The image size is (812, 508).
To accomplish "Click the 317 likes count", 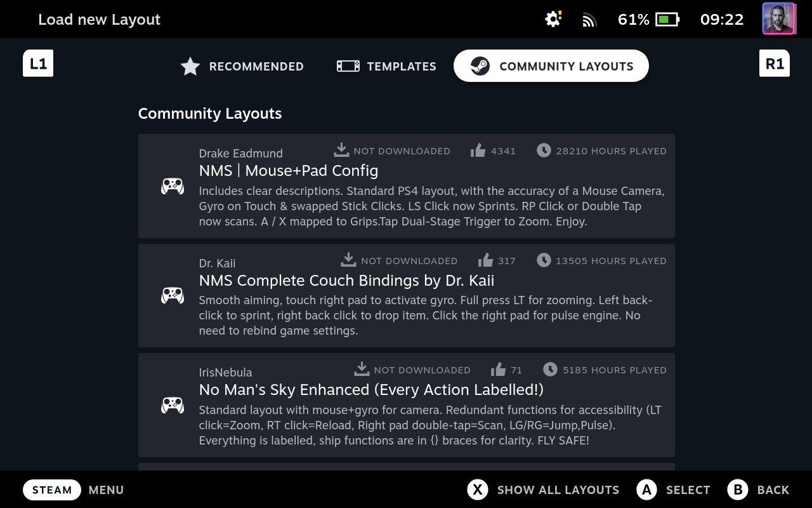I will 507,261.
